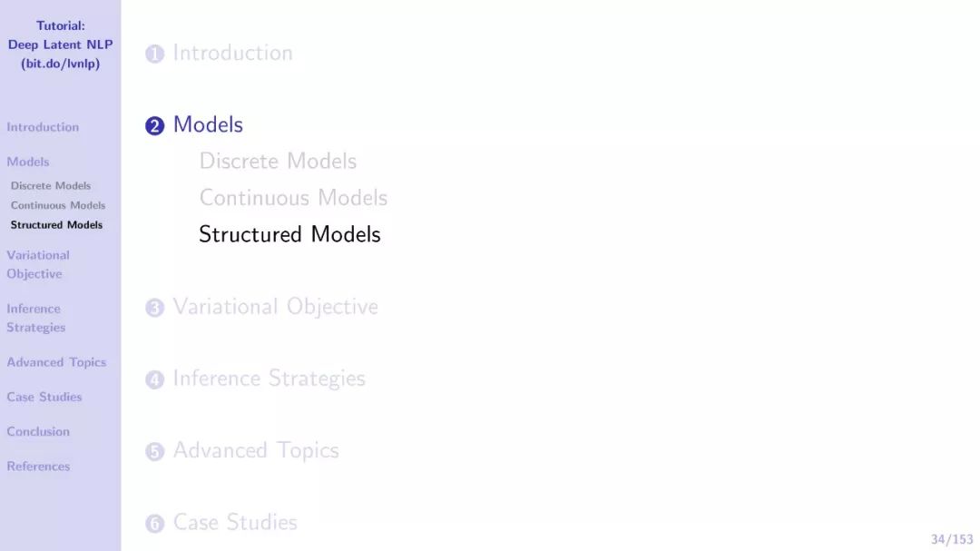Select Structured Models in the sidebar
This screenshot has height=551, width=980.
tap(56, 224)
